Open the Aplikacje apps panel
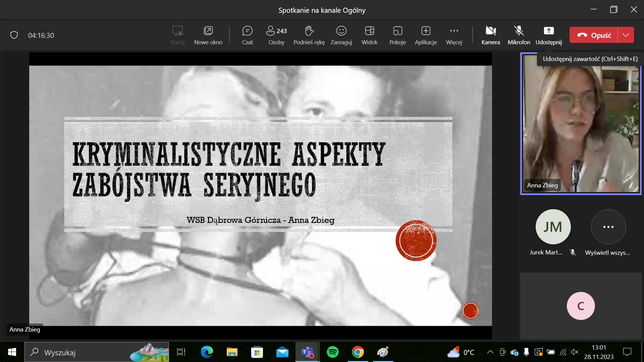 pos(426,35)
